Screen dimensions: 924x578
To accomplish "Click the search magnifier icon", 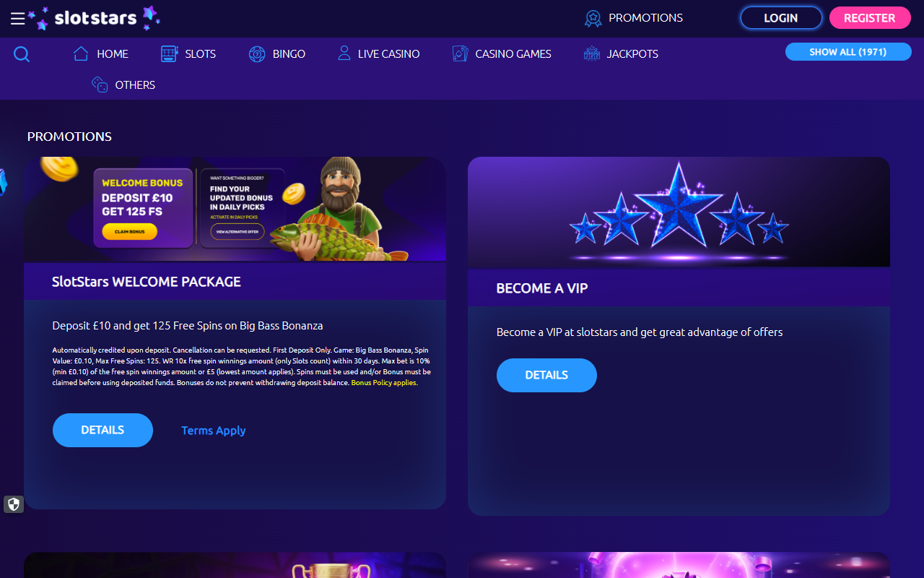I will pos(21,53).
